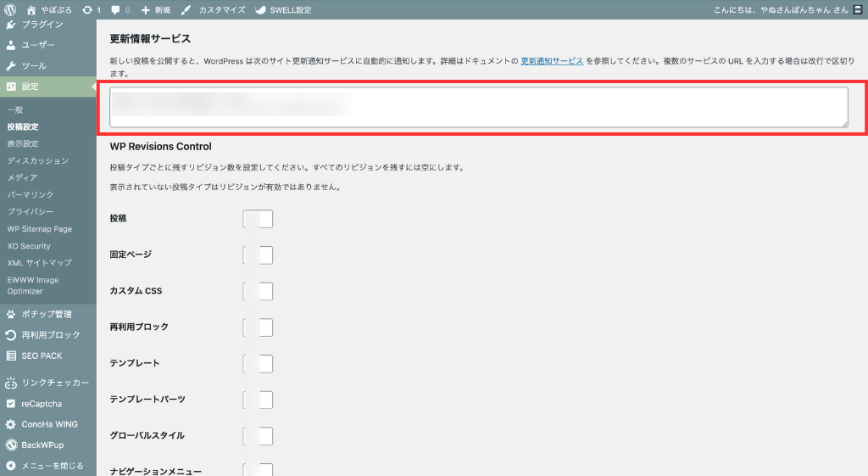This screenshot has height=476, width=868.
Task: Open XML サイトマップ settings
Action: [39, 263]
